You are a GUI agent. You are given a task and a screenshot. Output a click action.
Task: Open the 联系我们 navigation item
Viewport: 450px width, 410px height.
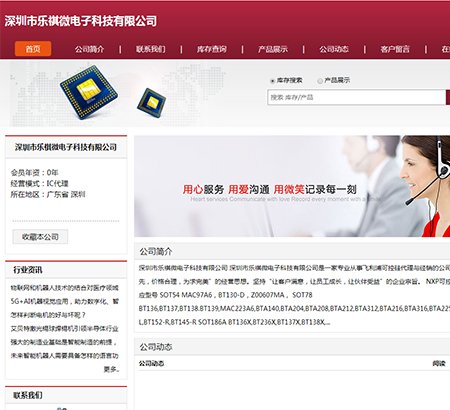151,49
